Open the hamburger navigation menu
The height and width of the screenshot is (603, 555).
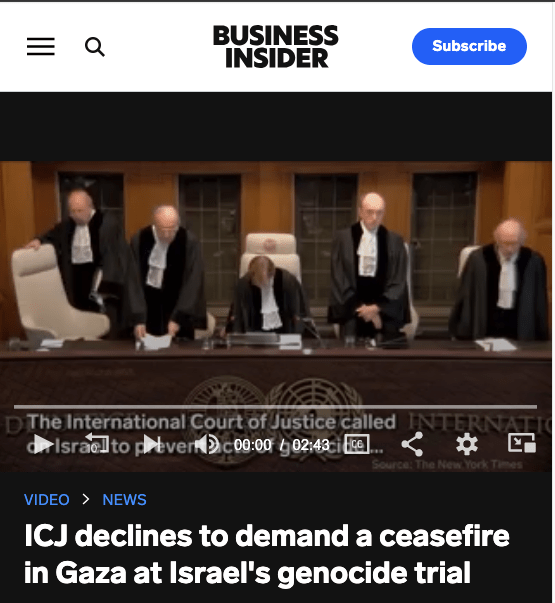pyautogui.click(x=41, y=47)
